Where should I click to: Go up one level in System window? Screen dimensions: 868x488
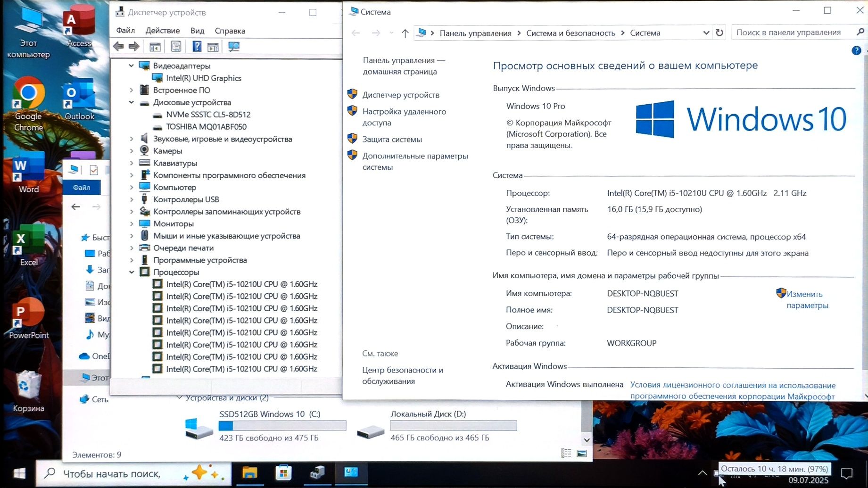(x=405, y=33)
